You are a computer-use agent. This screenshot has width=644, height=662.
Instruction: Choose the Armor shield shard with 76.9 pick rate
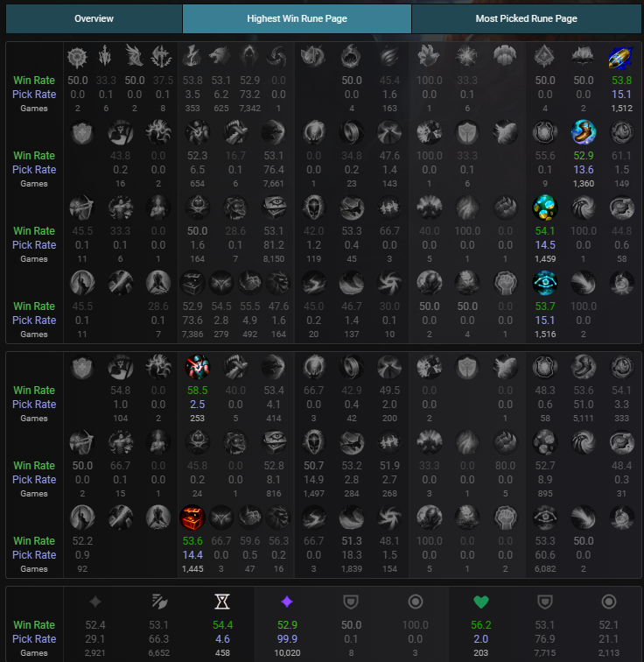click(x=544, y=602)
